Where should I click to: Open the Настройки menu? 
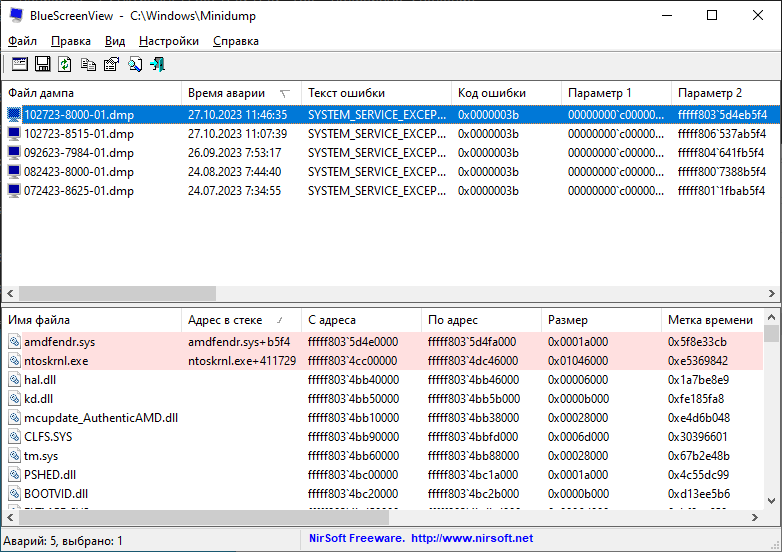pos(169,41)
